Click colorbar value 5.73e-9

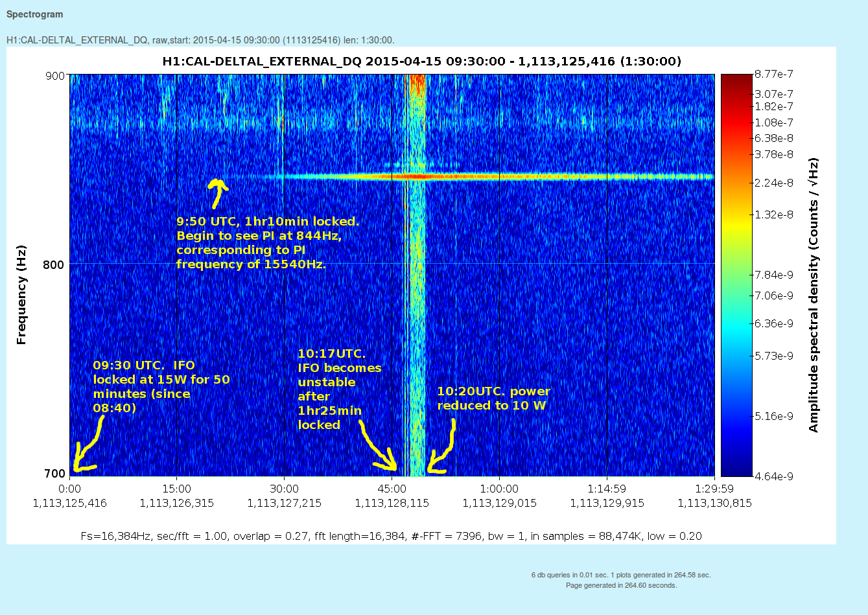coord(774,356)
